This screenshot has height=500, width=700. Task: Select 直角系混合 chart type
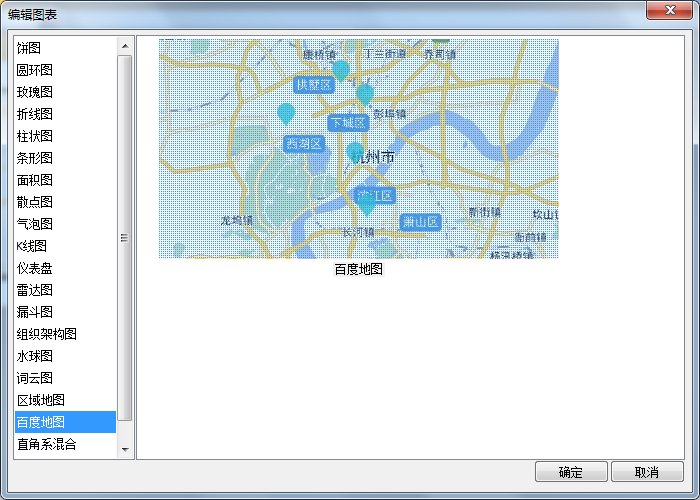click(47, 444)
